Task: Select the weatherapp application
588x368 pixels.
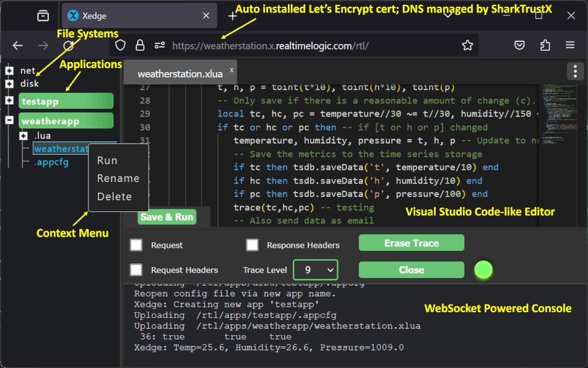Action: [66, 121]
